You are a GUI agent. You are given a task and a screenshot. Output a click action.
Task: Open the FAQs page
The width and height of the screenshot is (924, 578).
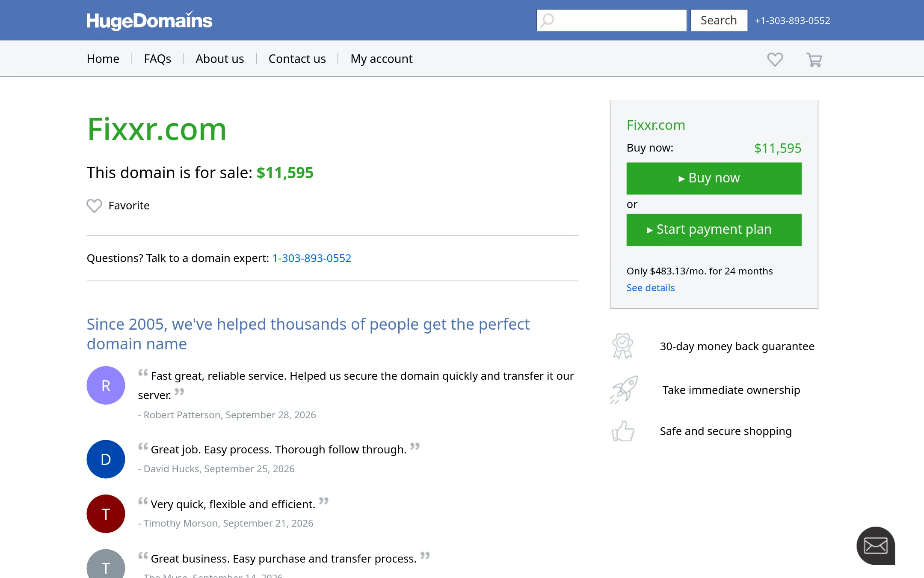[x=157, y=59]
